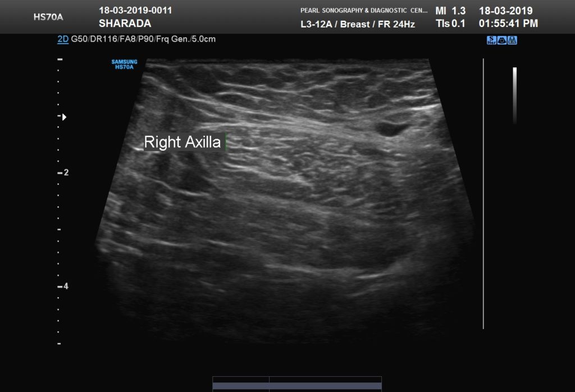This screenshot has height=392, width=575.
Task: Click the focal position arrow marker
Action: click(64, 117)
